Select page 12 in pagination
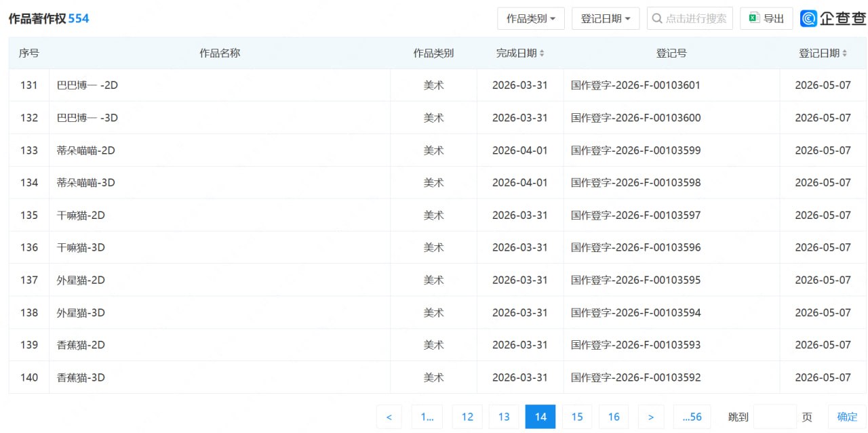The height and width of the screenshot is (433, 868). [x=467, y=417]
